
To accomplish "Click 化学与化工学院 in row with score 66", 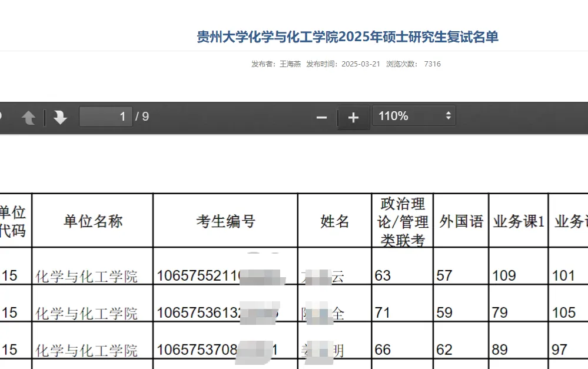I will pos(87,351).
